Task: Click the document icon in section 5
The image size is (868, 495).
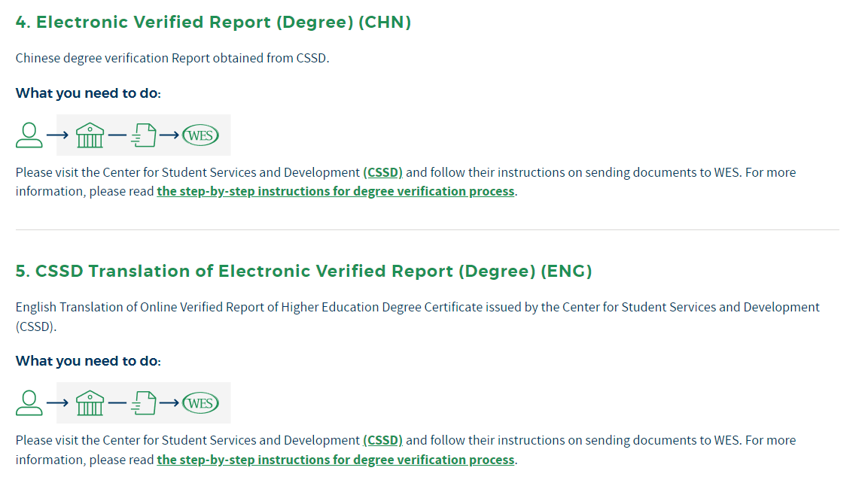Action: click(x=143, y=403)
